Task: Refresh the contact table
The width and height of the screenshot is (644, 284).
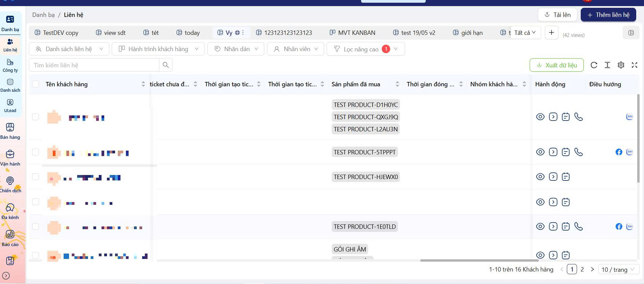Action: (594, 65)
